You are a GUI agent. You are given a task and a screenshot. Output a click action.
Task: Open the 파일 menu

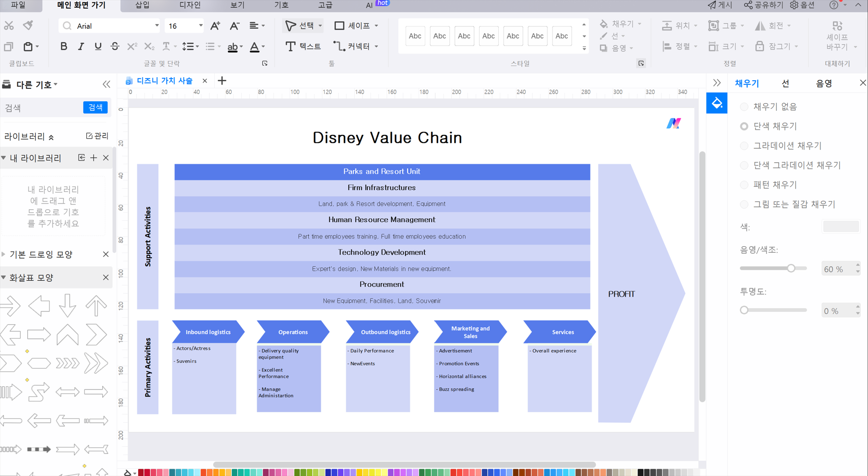click(18, 5)
